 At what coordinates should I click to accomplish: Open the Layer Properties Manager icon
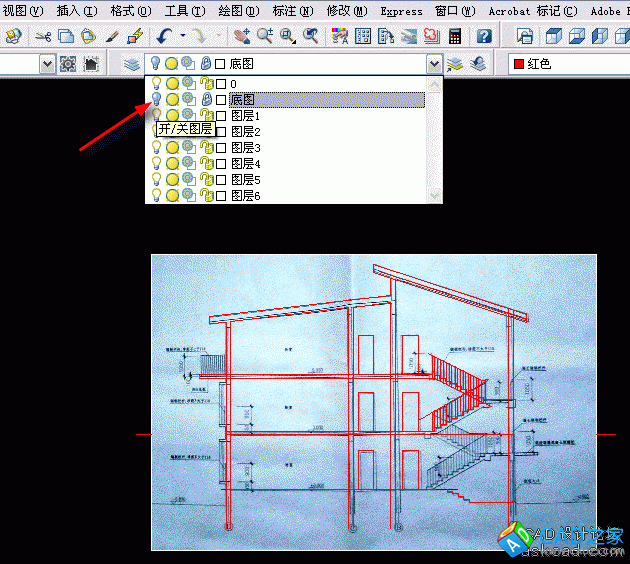(132, 64)
